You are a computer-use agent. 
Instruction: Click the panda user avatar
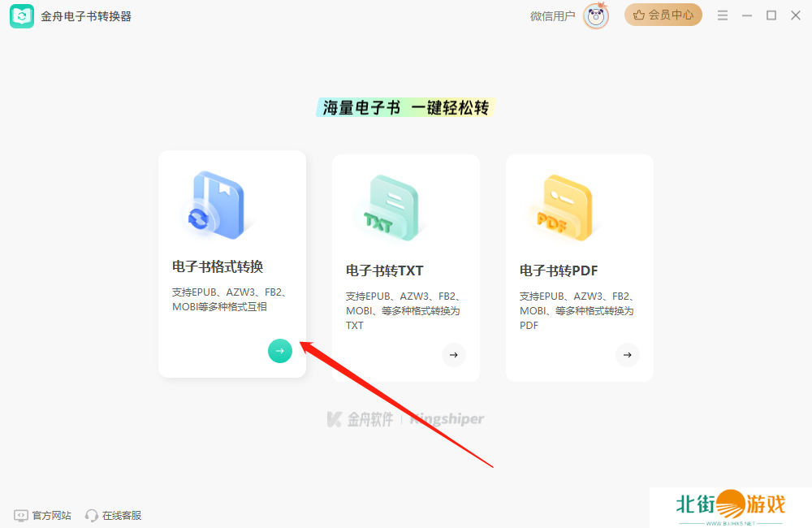[x=596, y=15]
